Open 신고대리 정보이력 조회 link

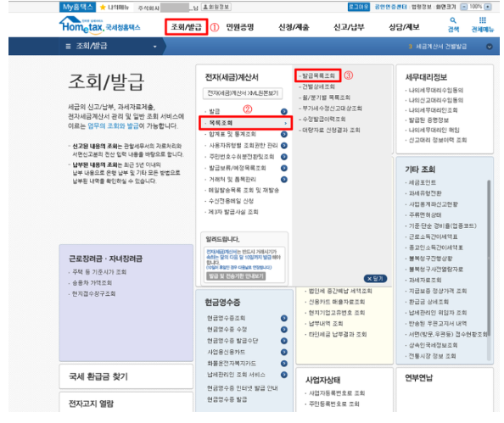[x=438, y=140]
